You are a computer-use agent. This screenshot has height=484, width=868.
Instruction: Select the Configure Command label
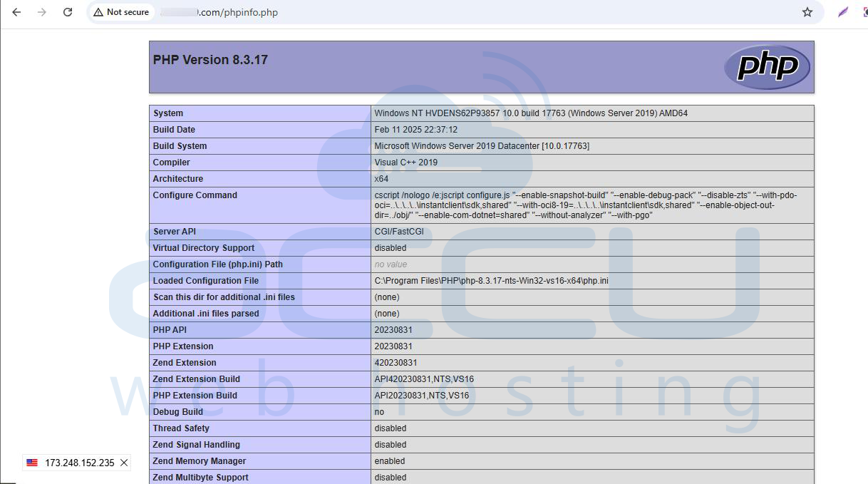tap(195, 195)
